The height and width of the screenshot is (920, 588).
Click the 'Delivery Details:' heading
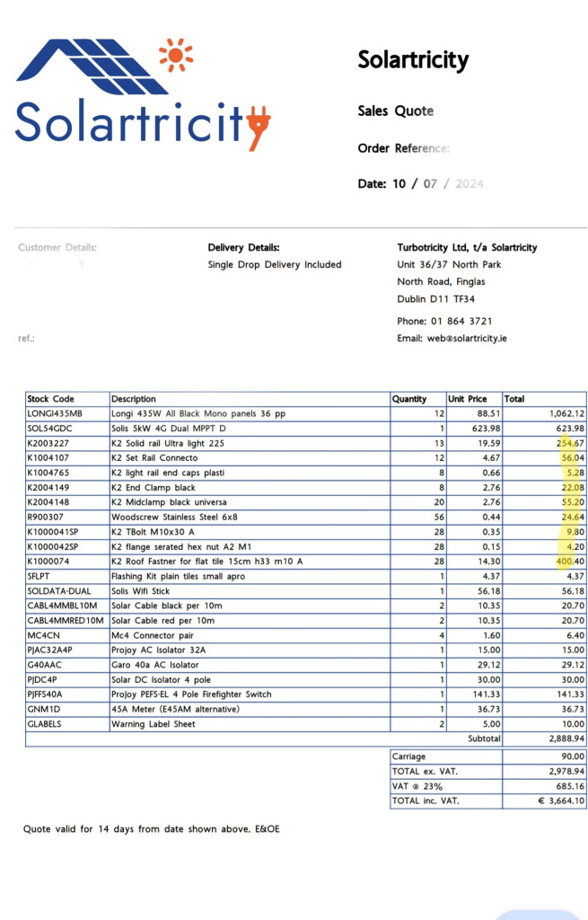pyautogui.click(x=243, y=248)
